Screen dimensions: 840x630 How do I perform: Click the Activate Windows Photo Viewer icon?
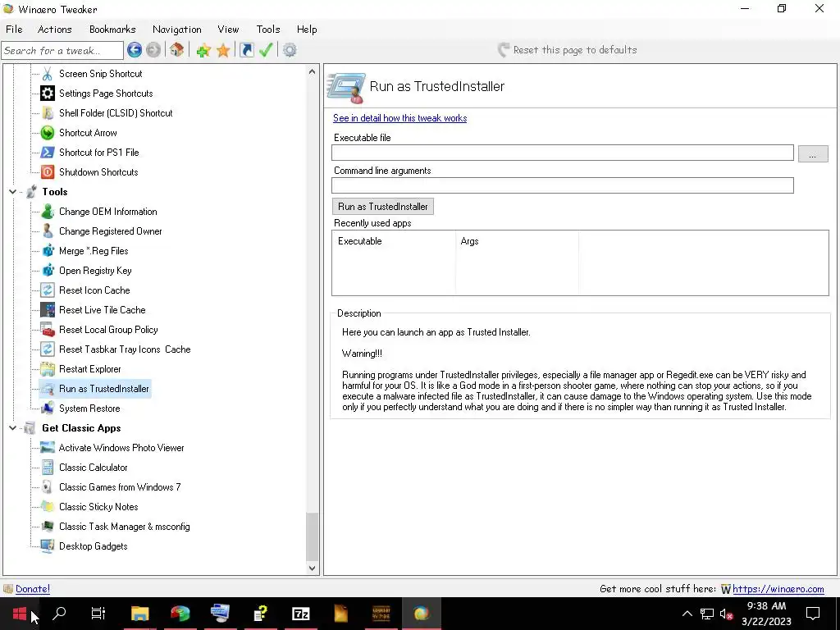[x=48, y=448]
